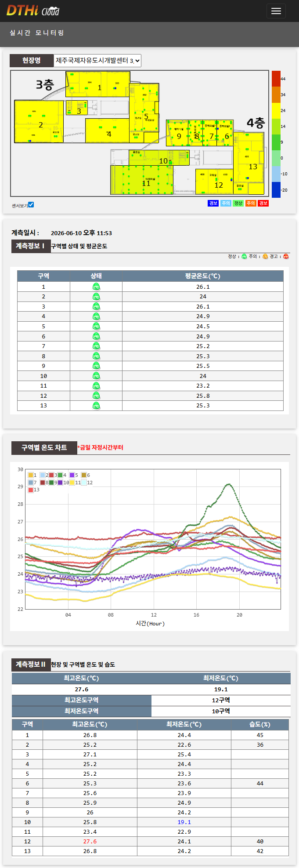Image resolution: width=299 pixels, height=868 pixels.
Task: Click the 상태 column header
Action: [x=96, y=276]
